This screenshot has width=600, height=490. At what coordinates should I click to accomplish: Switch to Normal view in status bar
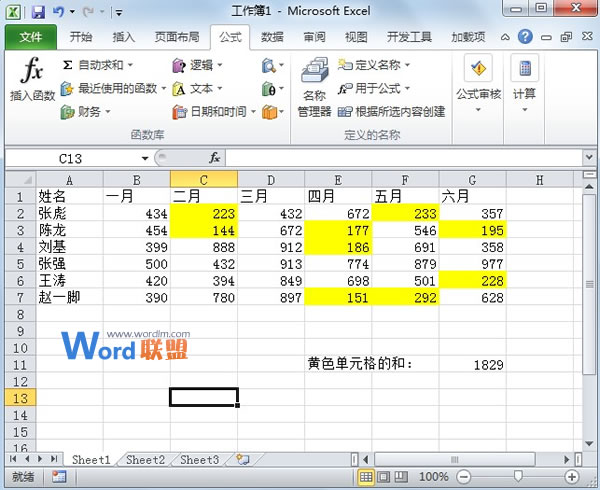click(366, 479)
